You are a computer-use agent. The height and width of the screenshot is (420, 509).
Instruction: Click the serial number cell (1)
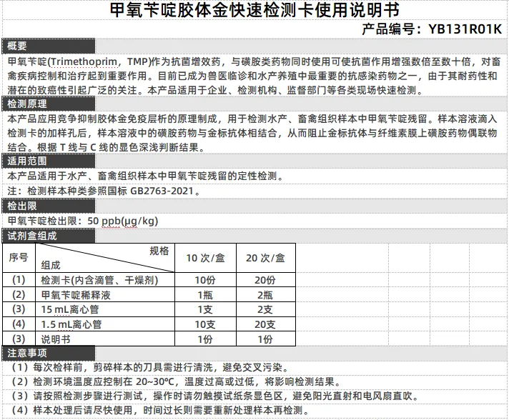click(x=19, y=279)
